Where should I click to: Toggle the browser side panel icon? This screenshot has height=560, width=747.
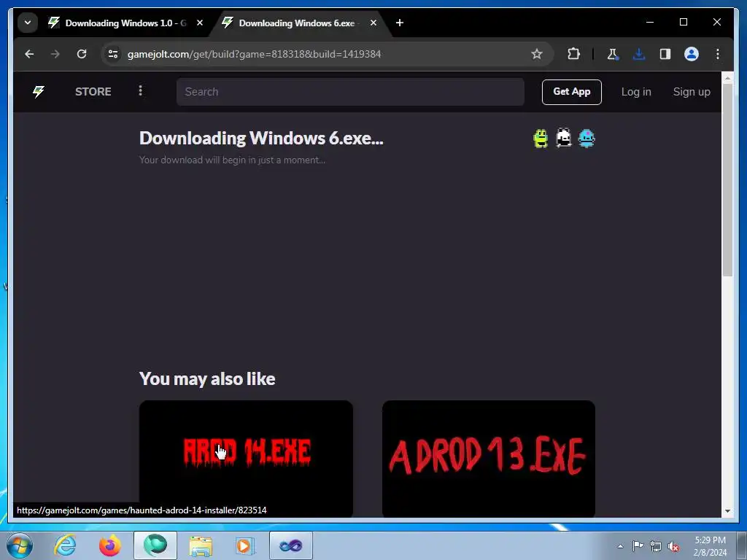click(x=665, y=54)
